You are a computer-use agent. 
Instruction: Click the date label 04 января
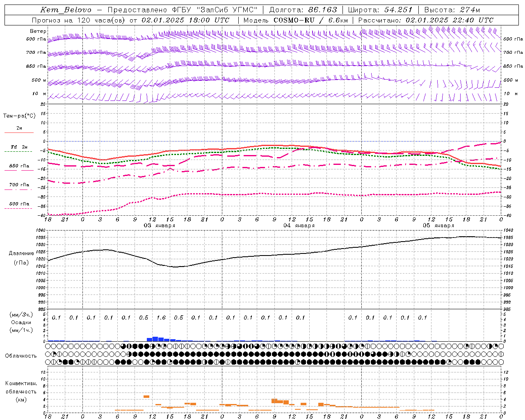(x=299, y=226)
